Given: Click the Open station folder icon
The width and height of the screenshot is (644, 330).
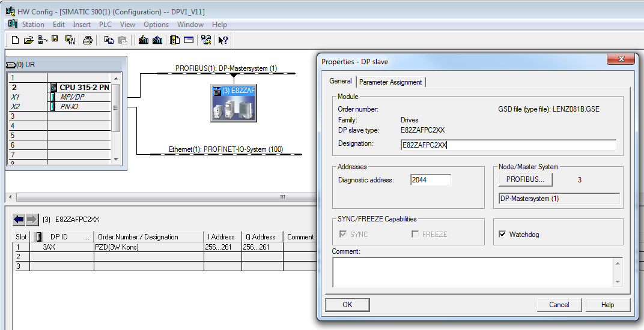Looking at the screenshot, I should tap(28, 40).
